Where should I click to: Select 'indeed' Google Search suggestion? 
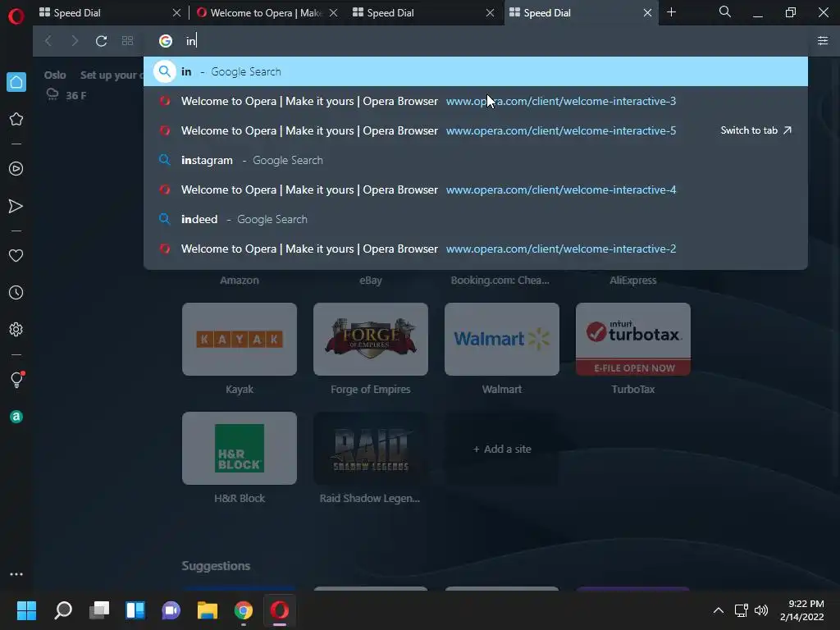[476, 219]
